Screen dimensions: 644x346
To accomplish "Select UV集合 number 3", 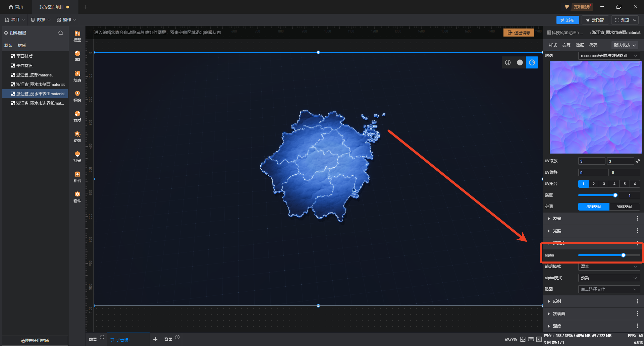I will (x=604, y=184).
